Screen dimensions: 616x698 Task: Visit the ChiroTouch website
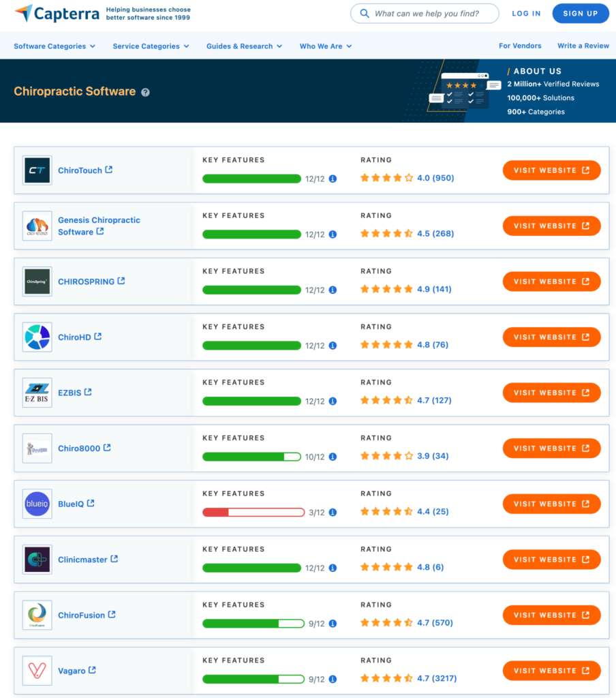[x=551, y=170]
